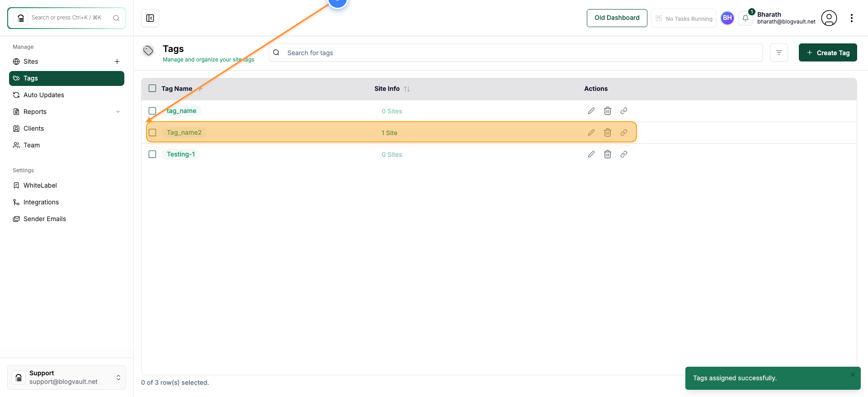The image size is (868, 397).
Task: Click the filter icon beside the search
Action: coord(779,52)
